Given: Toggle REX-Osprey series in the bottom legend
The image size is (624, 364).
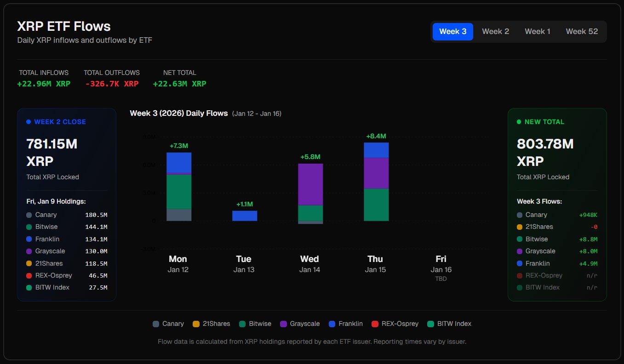Looking at the screenshot, I should coord(395,324).
